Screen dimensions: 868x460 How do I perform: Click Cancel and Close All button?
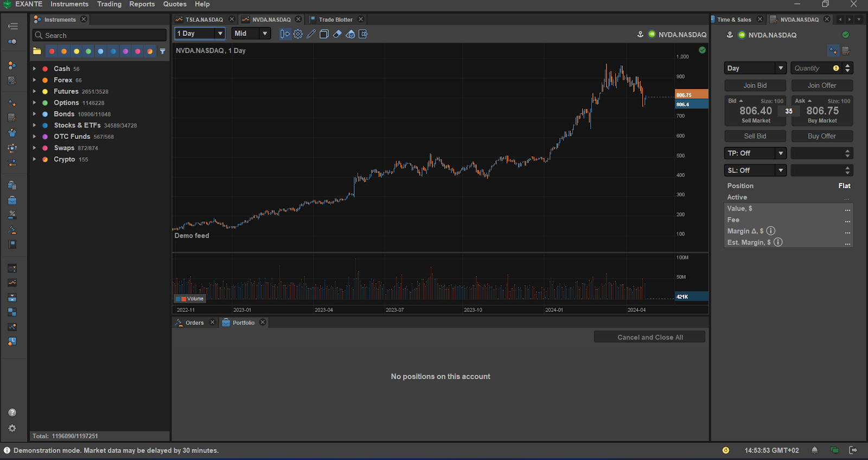point(650,337)
